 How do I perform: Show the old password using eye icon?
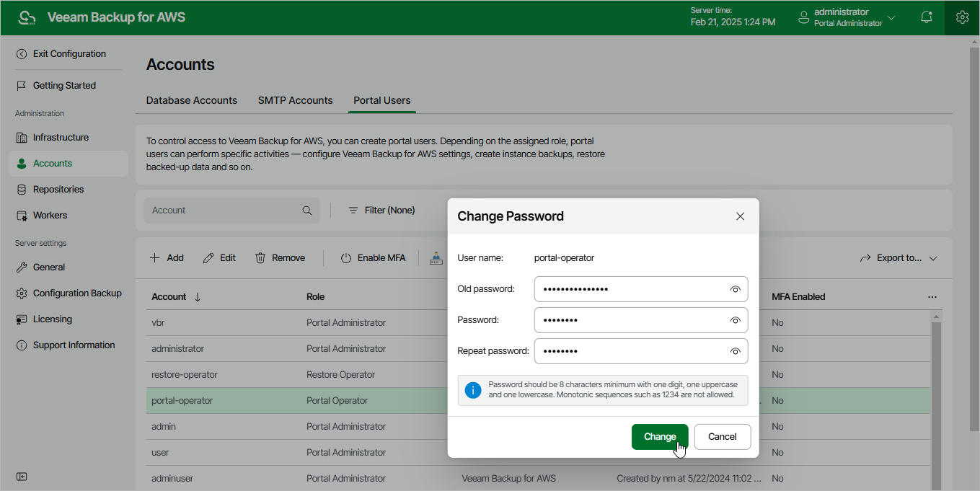[735, 289]
